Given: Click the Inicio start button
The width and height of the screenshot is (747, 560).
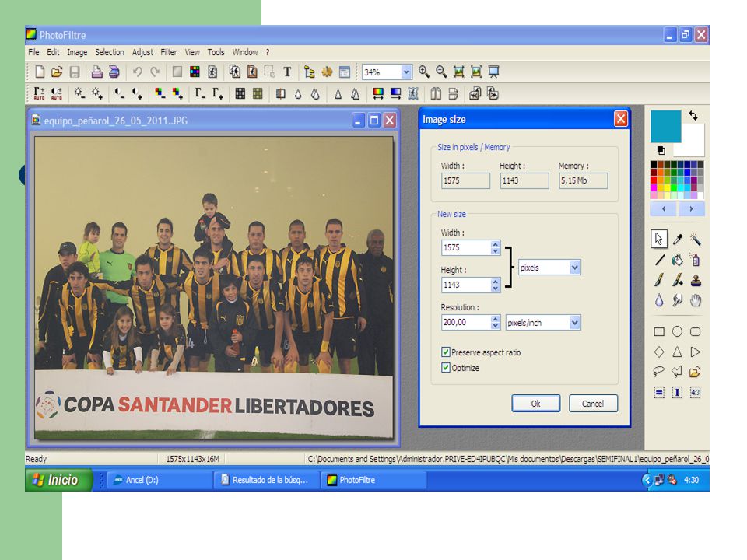Looking at the screenshot, I should [58, 480].
